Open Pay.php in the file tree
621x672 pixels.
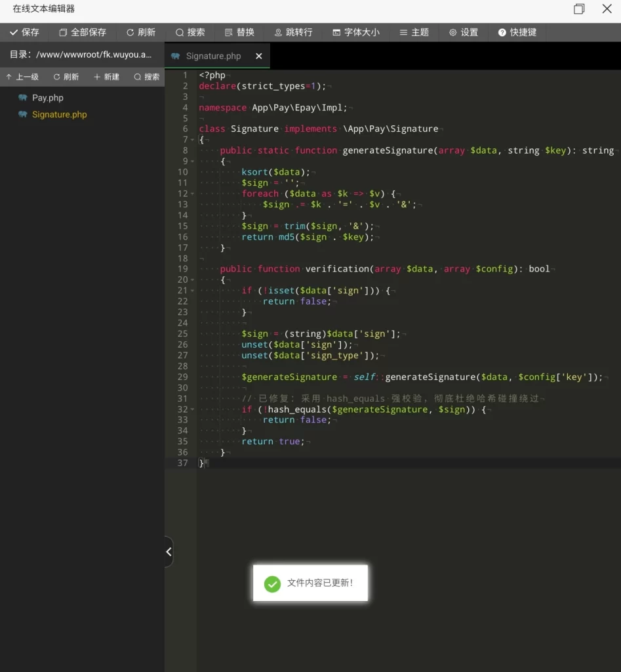[x=47, y=98]
